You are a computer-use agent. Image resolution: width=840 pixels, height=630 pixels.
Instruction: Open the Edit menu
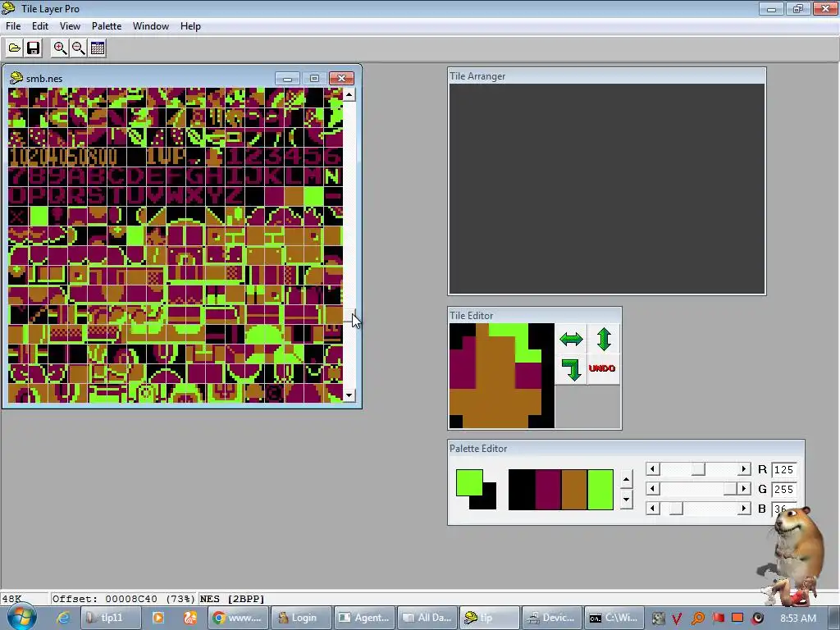click(x=40, y=26)
